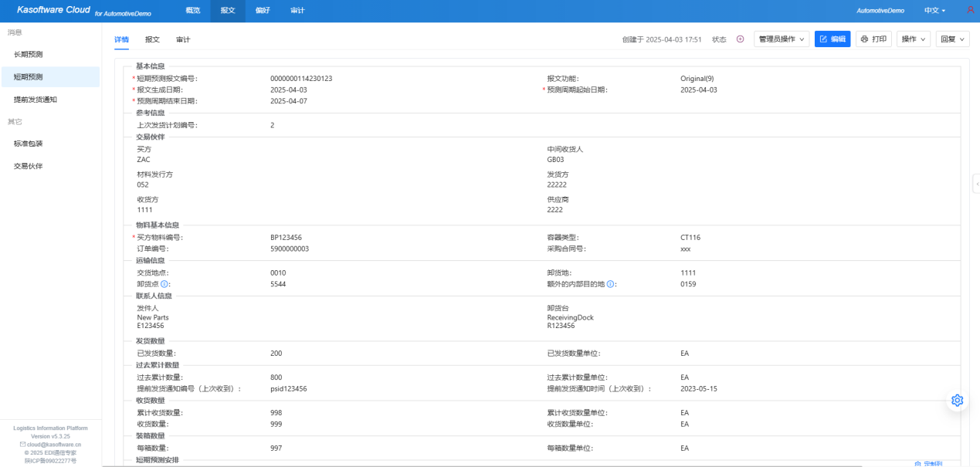Collapse the right side panel handle

coord(976,184)
